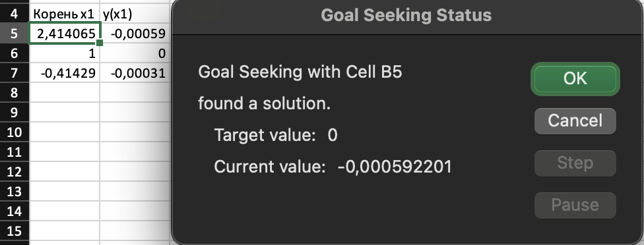
Task: Select the cell with value 1
Action: 65,53
